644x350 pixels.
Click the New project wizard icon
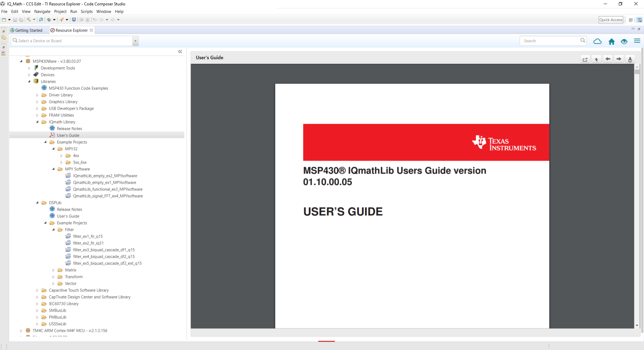[4, 20]
